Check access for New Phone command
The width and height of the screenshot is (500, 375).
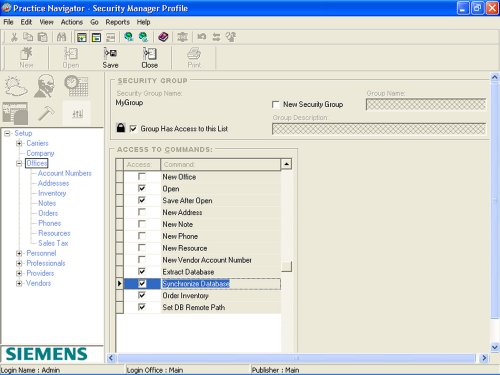coord(142,236)
